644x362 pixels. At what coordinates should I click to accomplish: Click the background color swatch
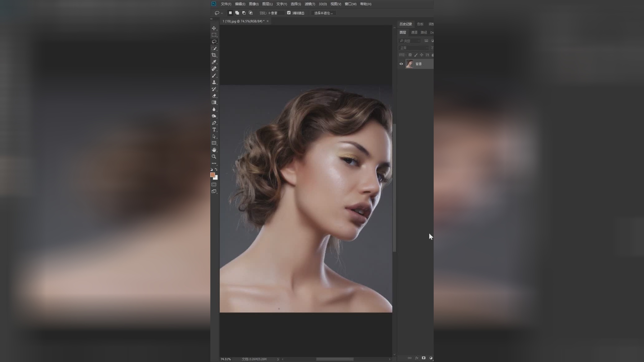(216, 178)
